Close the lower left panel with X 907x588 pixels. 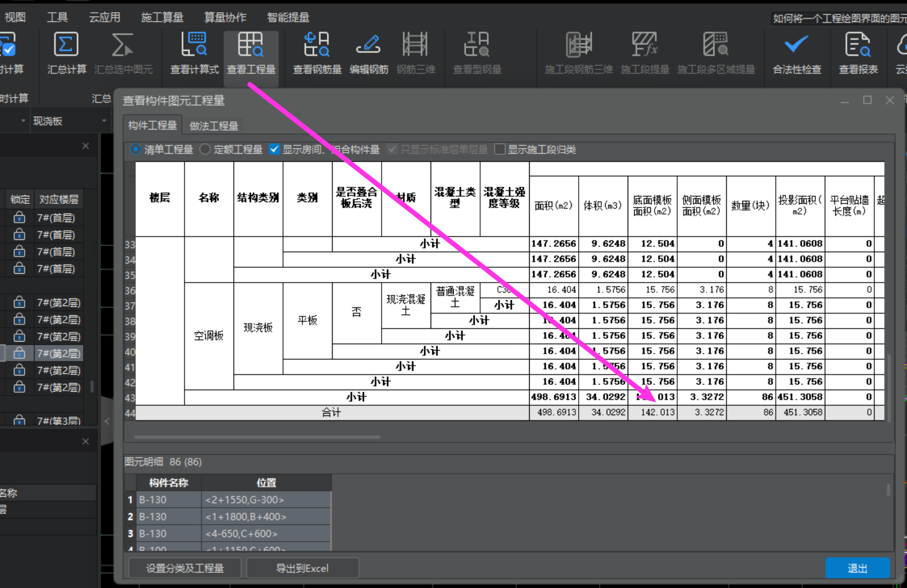coord(86,441)
